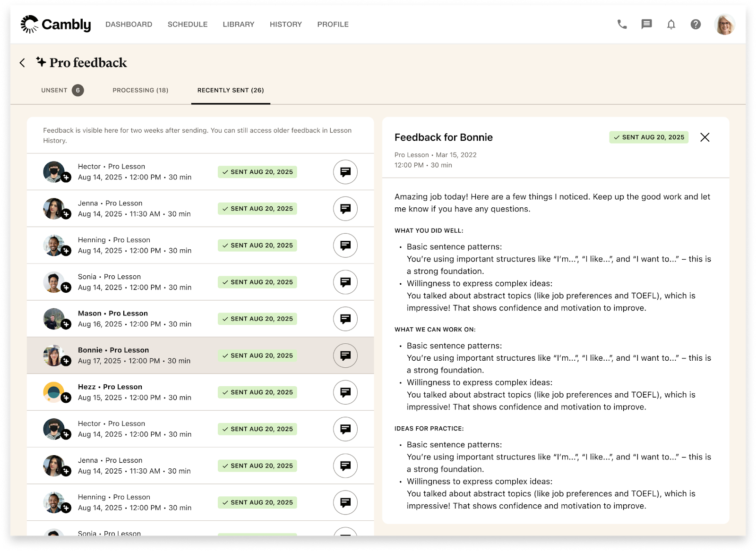Screen dimensions: 756x551
Task: Click 'Aug 14, 2025 • 11:30 AM' in first Jenna row
Action: pyautogui.click(x=119, y=214)
